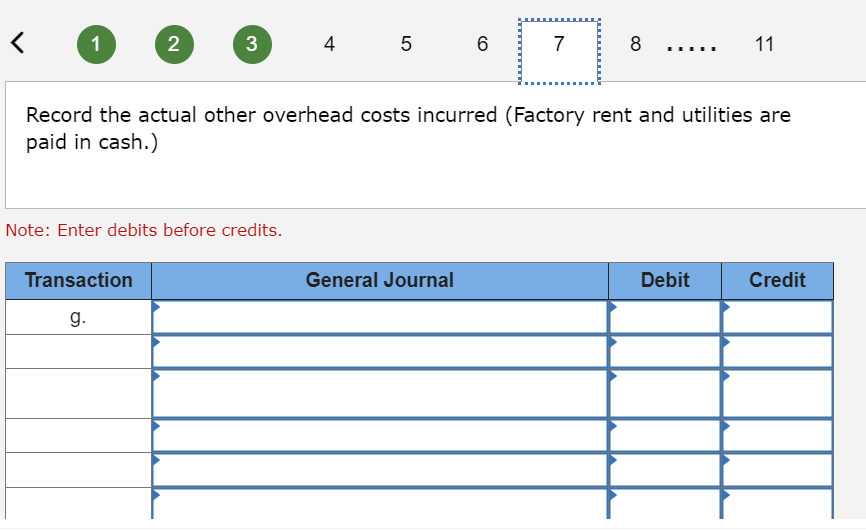
Task: Show hidden entries via the ellipsis dots
Action: [x=691, y=49]
